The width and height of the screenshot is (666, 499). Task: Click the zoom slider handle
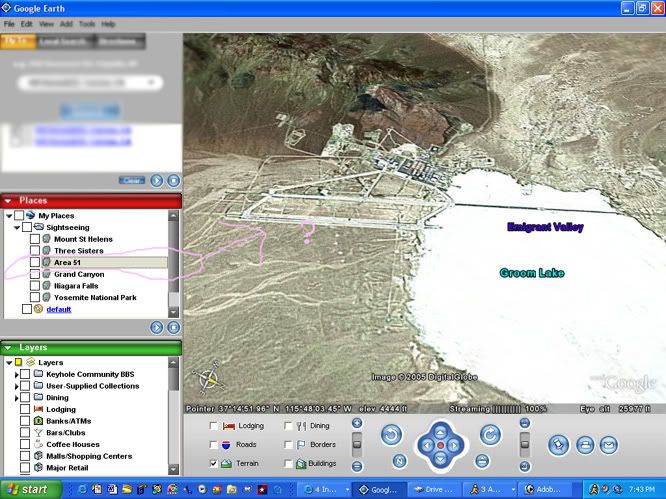357,444
